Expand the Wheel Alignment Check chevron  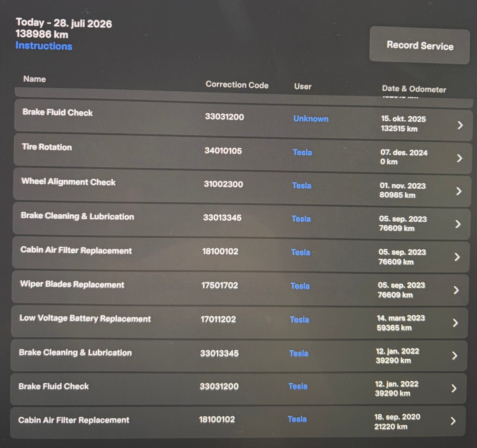coord(459,191)
